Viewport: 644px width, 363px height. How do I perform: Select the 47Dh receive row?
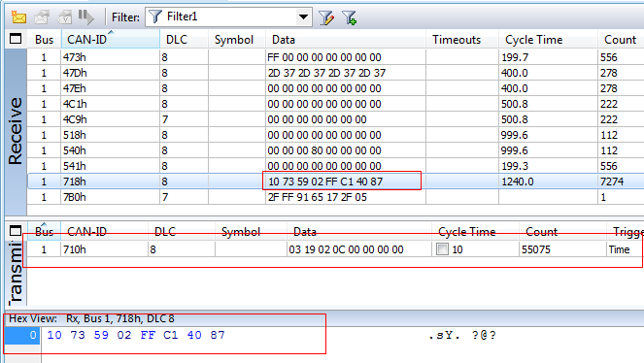pos(335,73)
